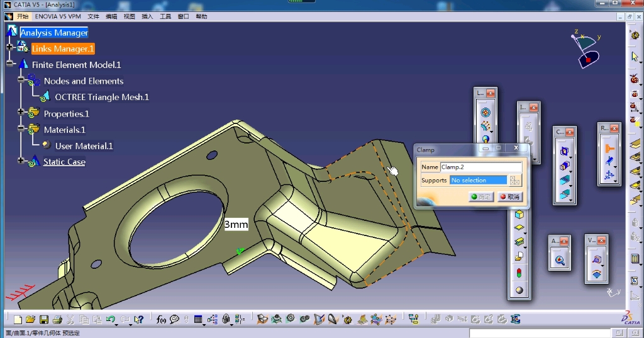Click the traffic light status icon
Image resolution: width=644 pixels, height=338 pixels.
(x=519, y=273)
